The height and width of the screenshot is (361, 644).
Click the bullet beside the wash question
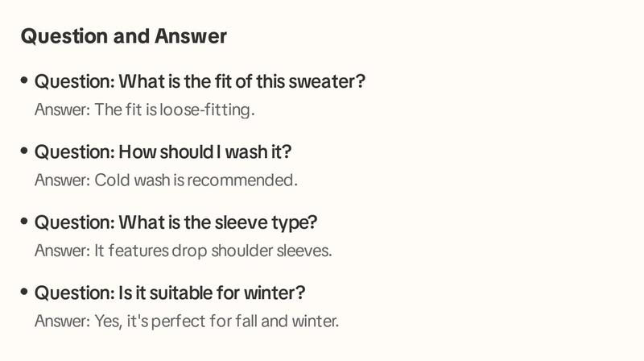24,151
